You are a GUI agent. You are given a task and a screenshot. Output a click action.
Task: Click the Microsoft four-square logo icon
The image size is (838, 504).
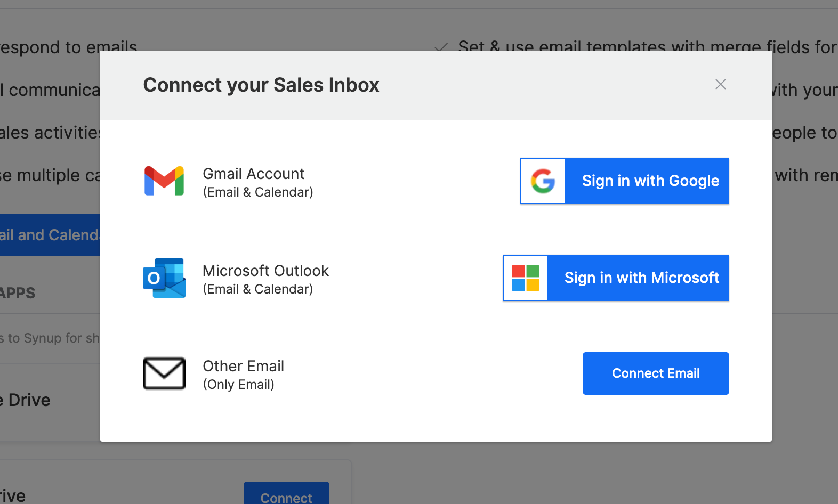526,278
